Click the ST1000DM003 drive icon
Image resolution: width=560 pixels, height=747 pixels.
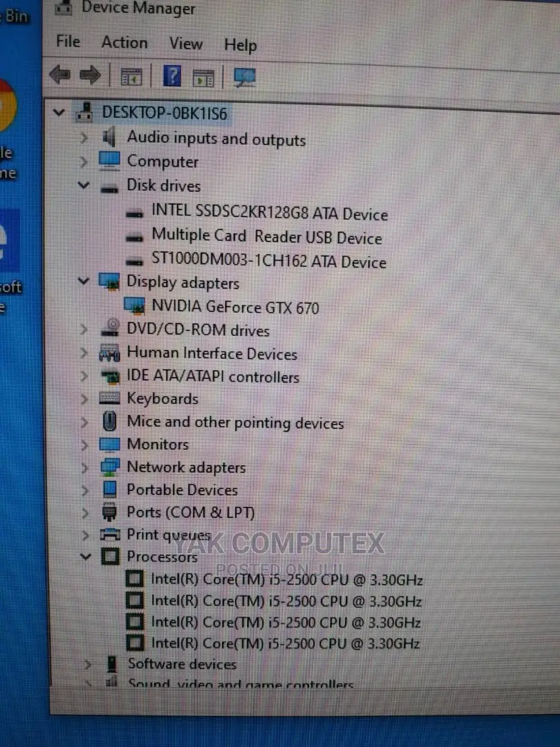(x=134, y=261)
